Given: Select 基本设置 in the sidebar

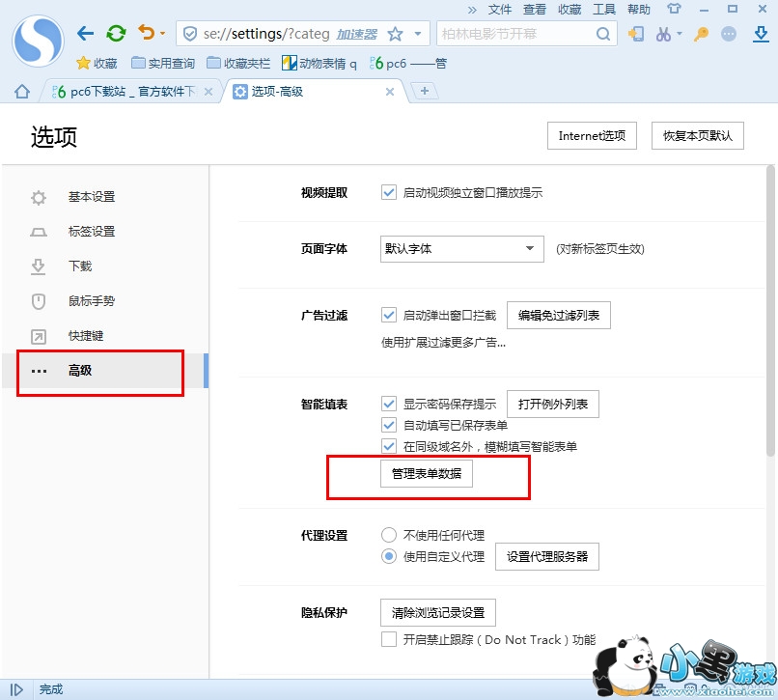Looking at the screenshot, I should tap(105, 197).
